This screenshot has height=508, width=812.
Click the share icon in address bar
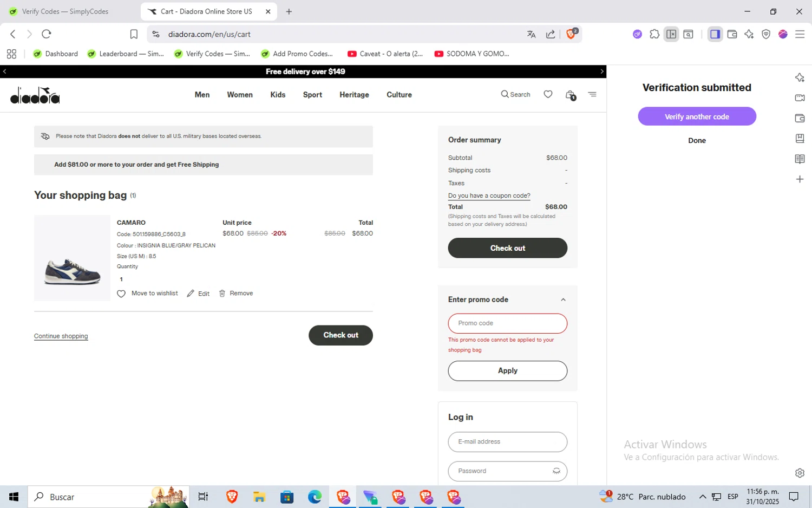551,34
